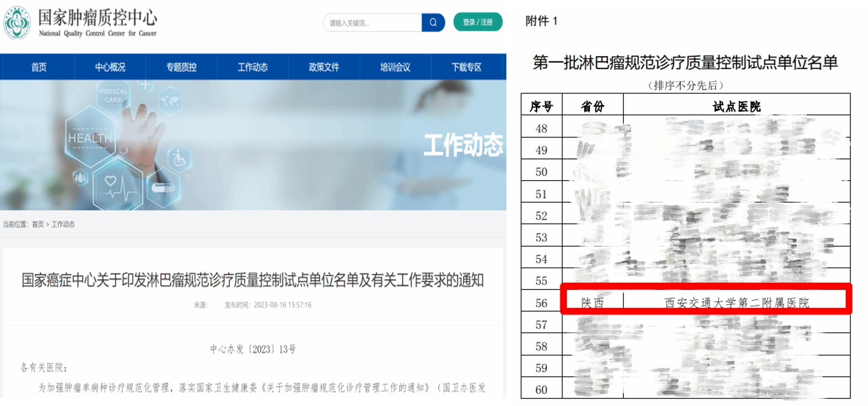Click the 登录/注册 button
Image resolution: width=868 pixels, height=406 pixels.
point(478,22)
